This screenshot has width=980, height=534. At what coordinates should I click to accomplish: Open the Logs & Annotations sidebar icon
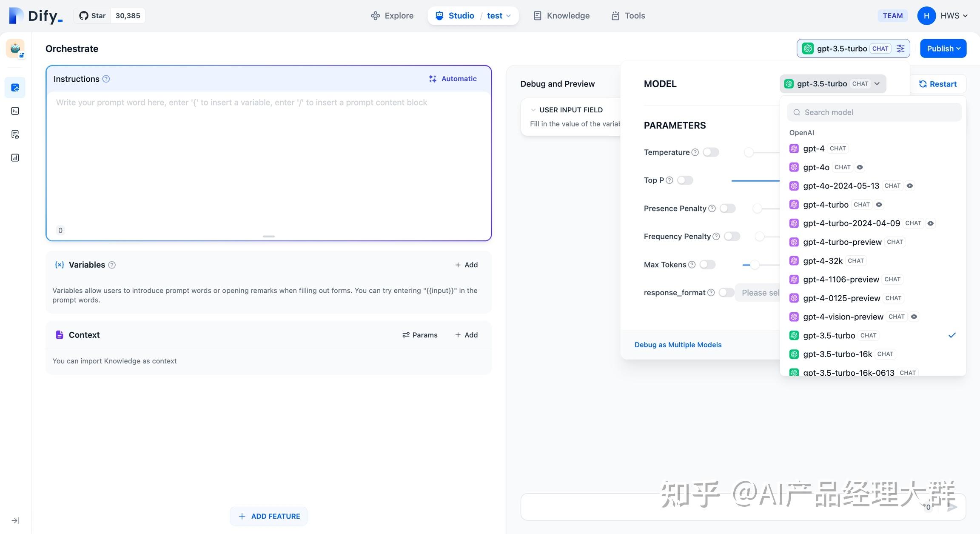[x=15, y=134]
